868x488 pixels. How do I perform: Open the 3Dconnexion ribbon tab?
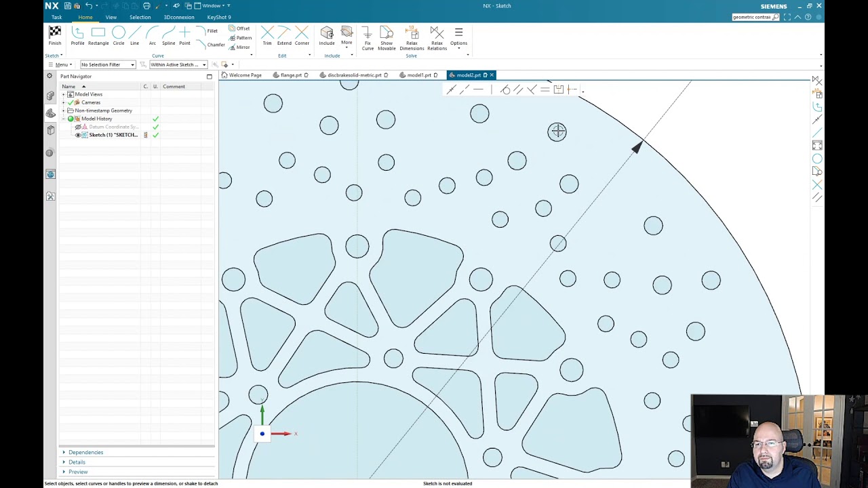point(179,17)
